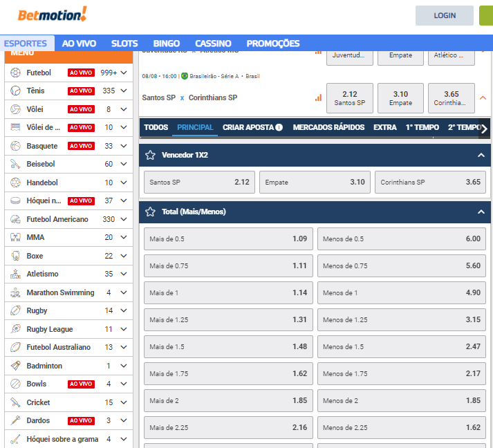This screenshot has width=493, height=448.
Task: Switch to the TODOS markets tab
Action: click(x=156, y=127)
